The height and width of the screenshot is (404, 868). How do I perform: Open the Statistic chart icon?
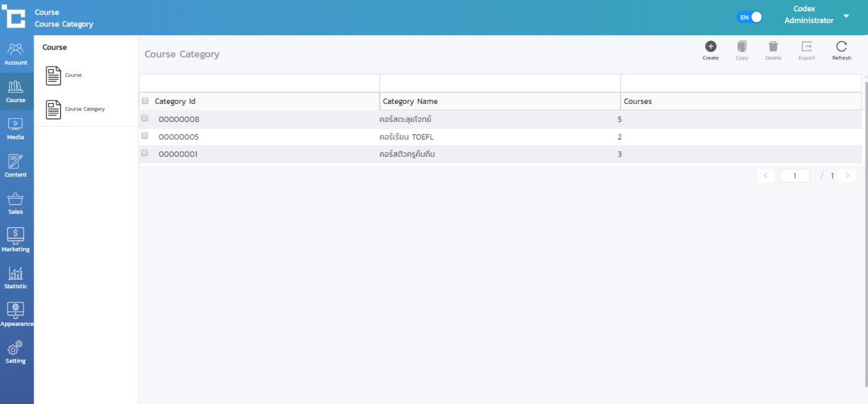[x=15, y=277]
